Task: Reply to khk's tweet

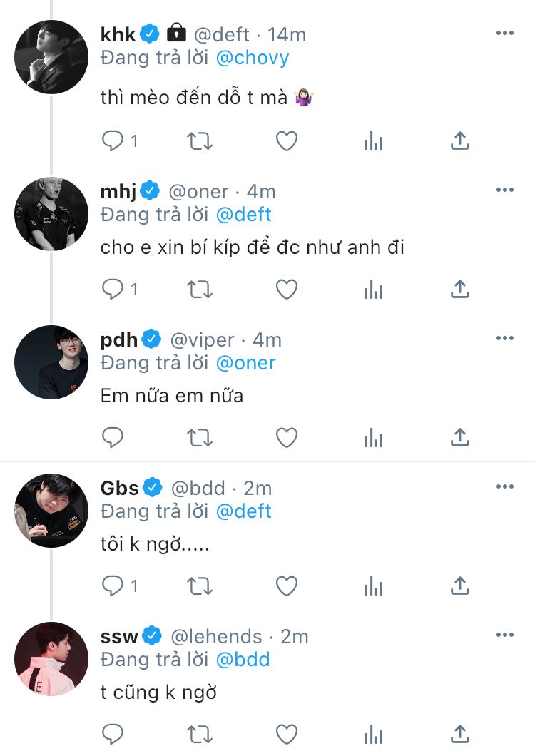Action: (x=113, y=141)
